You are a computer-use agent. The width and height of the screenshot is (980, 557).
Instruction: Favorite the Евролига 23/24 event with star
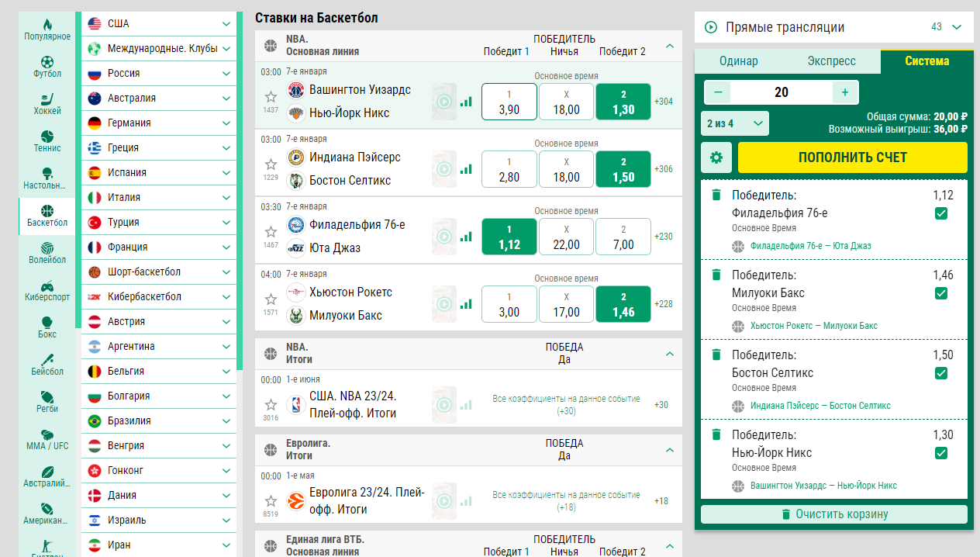pyautogui.click(x=271, y=501)
